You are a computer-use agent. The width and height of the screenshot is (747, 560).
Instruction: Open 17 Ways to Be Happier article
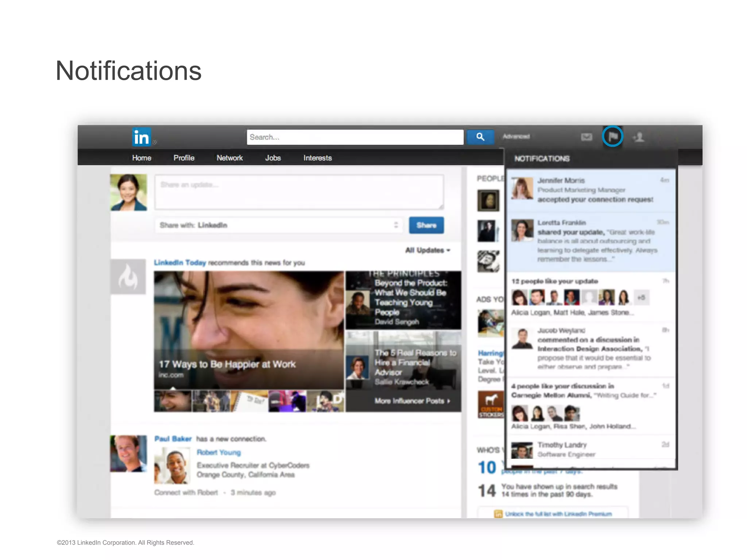[x=249, y=330]
